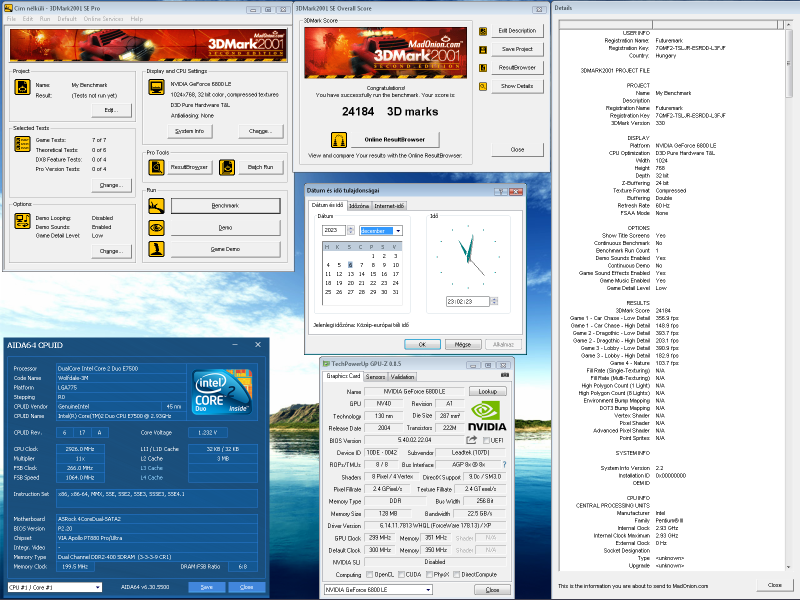
Task: Open the Online Services menu
Action: 103,19
